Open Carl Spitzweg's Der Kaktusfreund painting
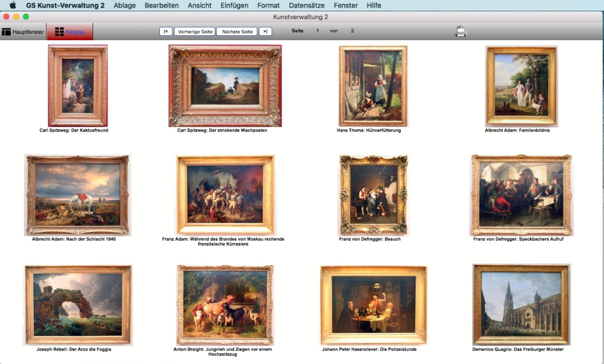 78,85
